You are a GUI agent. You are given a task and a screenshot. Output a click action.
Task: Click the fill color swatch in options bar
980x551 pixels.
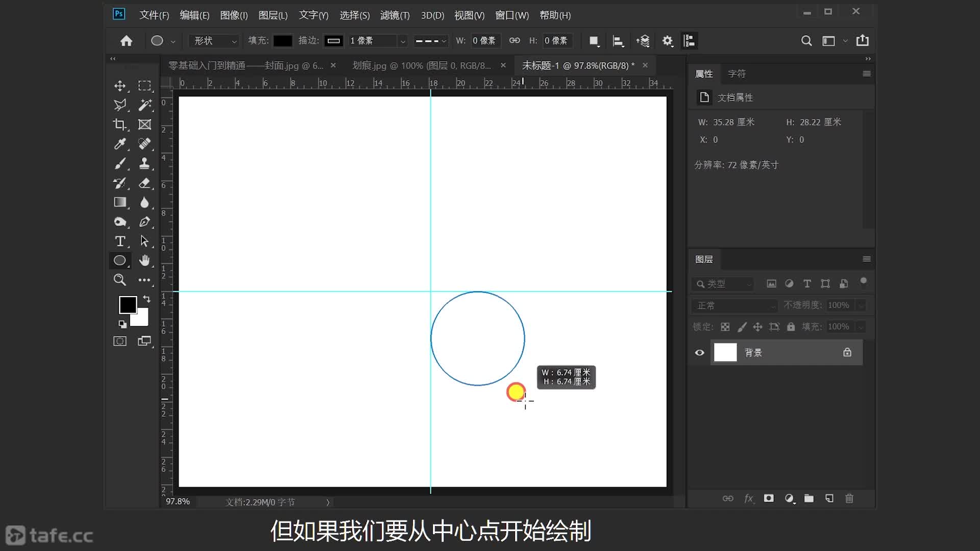click(x=283, y=41)
